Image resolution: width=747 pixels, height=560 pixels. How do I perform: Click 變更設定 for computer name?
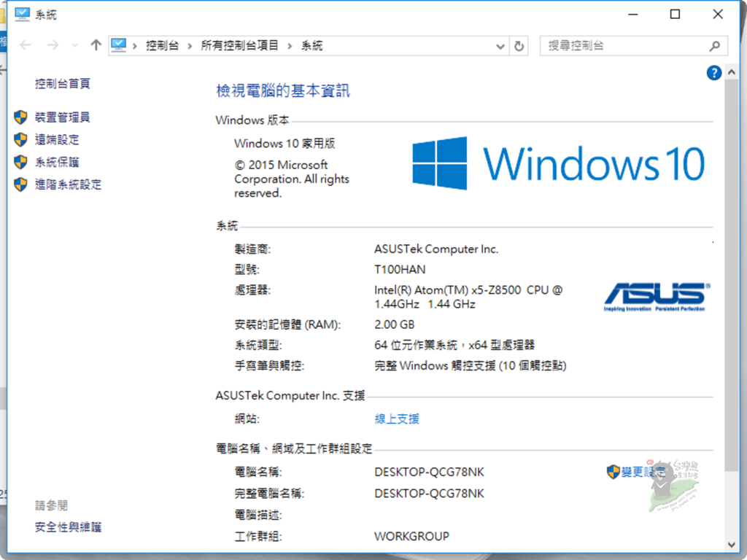(x=643, y=472)
